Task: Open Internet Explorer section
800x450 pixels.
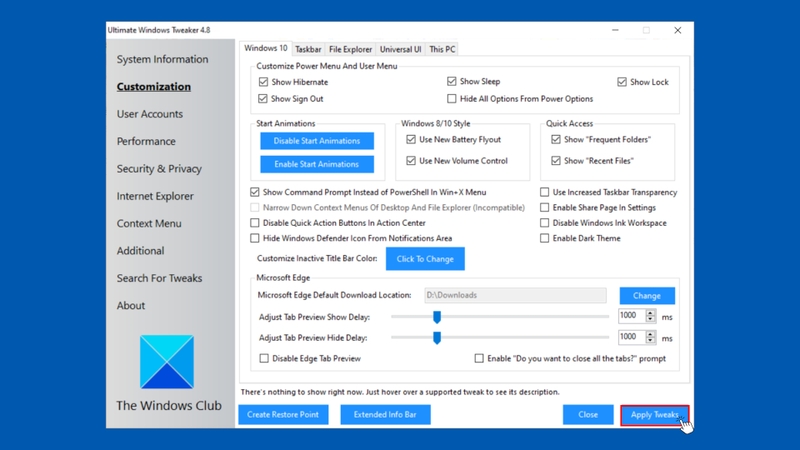Action: [x=155, y=196]
